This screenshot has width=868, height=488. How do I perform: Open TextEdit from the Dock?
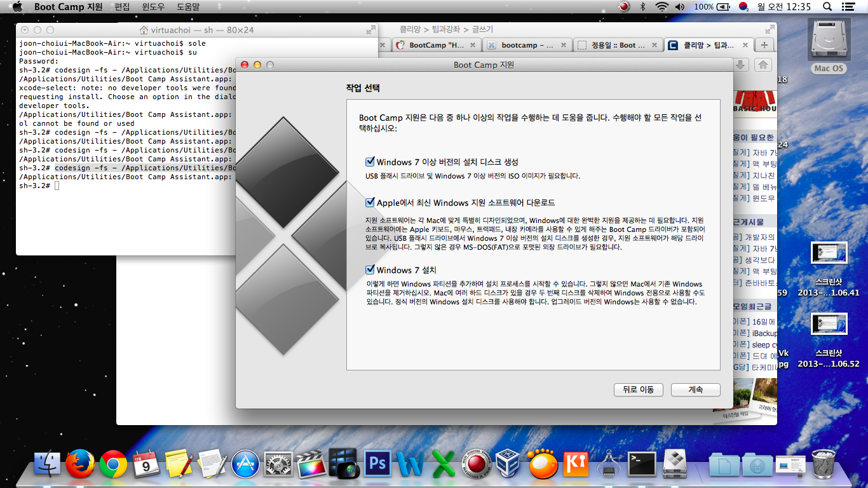(212, 464)
